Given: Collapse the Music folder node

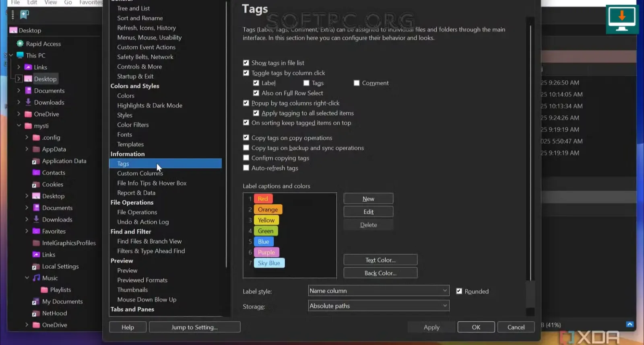Looking at the screenshot, I should [x=27, y=278].
